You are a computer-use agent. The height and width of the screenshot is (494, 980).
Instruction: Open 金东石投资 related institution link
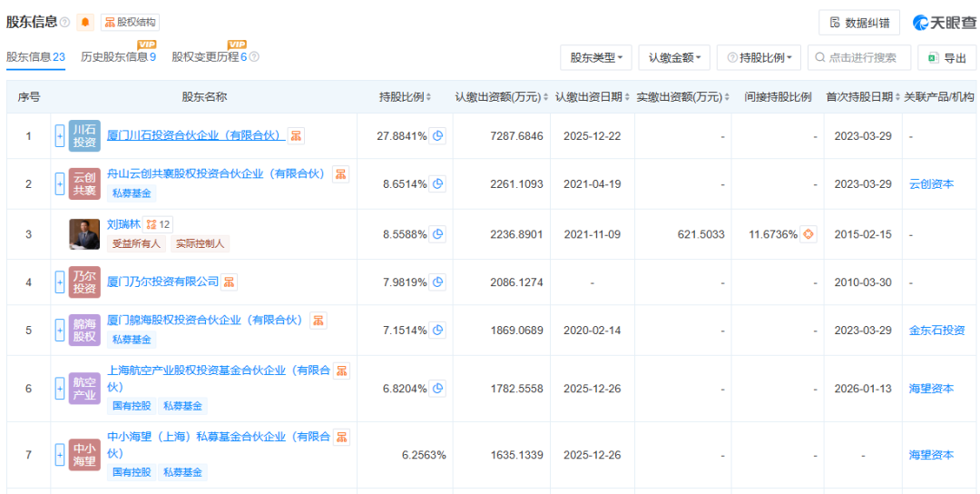[x=936, y=330]
